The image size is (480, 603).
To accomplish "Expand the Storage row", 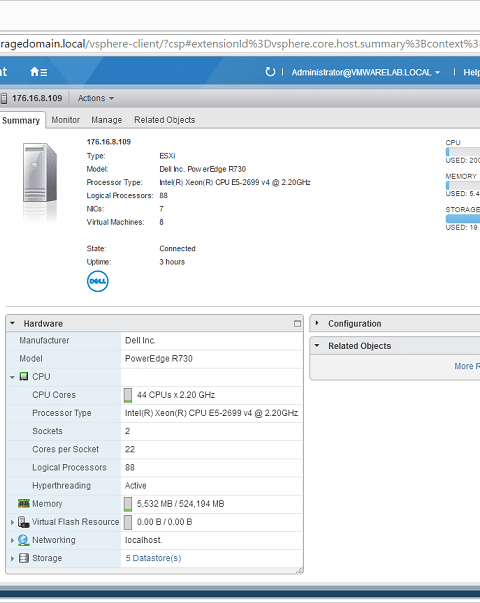I will 12,558.
